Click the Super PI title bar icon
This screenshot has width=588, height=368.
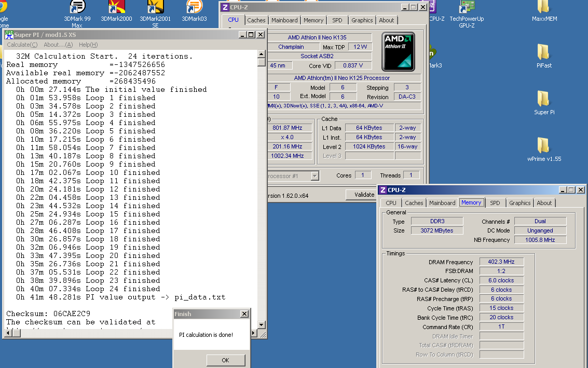(x=9, y=34)
